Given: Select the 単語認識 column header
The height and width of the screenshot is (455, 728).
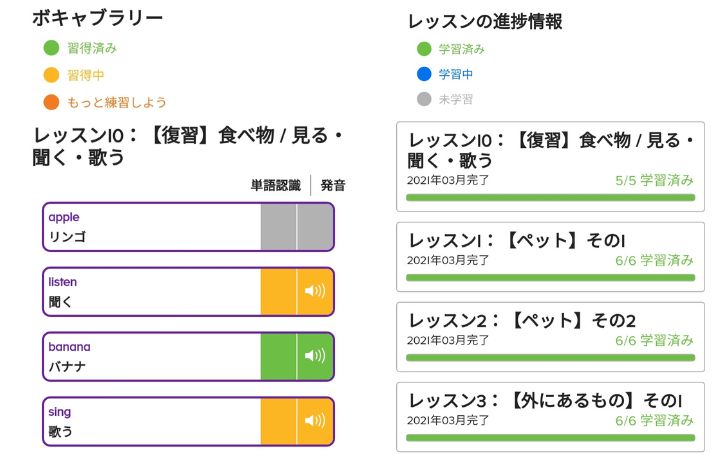Looking at the screenshot, I should click(x=276, y=185).
